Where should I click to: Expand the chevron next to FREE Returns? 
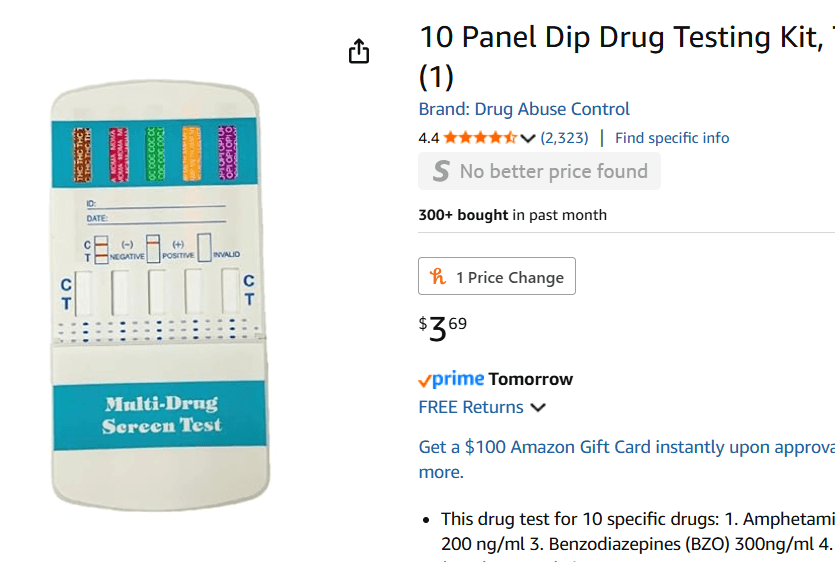(x=538, y=407)
